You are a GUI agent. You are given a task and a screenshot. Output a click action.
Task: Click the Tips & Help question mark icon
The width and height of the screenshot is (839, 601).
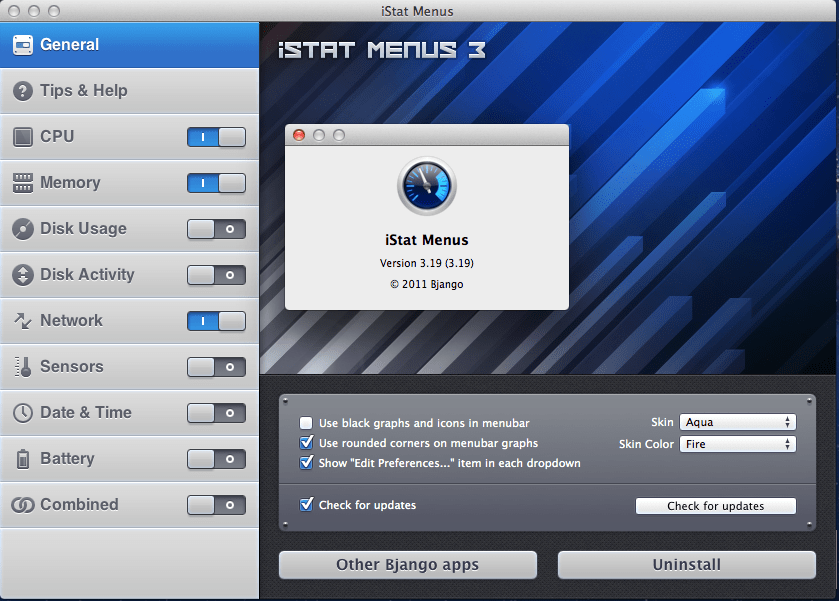point(22,91)
